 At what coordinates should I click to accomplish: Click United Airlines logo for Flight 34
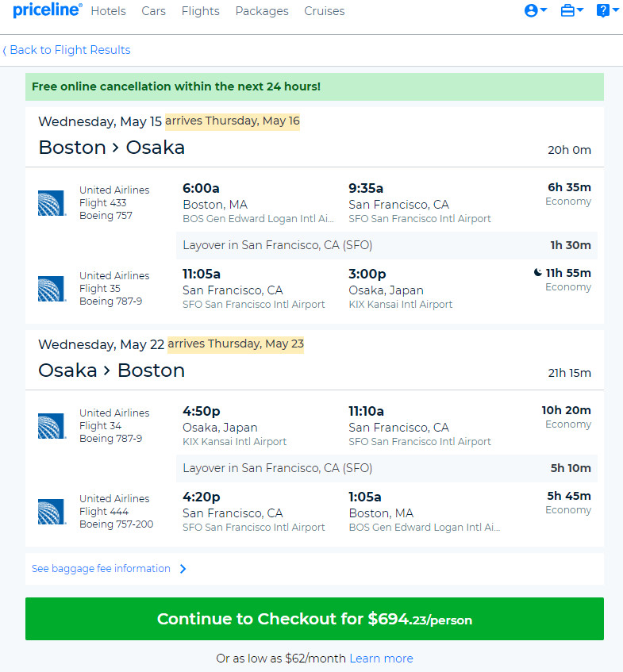(x=52, y=425)
